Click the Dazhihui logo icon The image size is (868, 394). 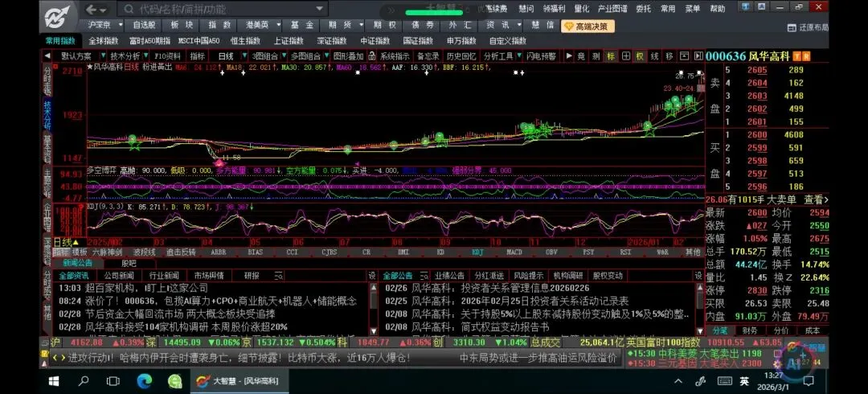(x=58, y=17)
